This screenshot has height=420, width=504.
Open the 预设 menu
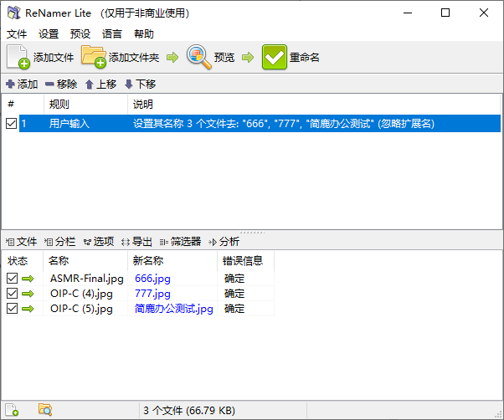click(x=80, y=33)
